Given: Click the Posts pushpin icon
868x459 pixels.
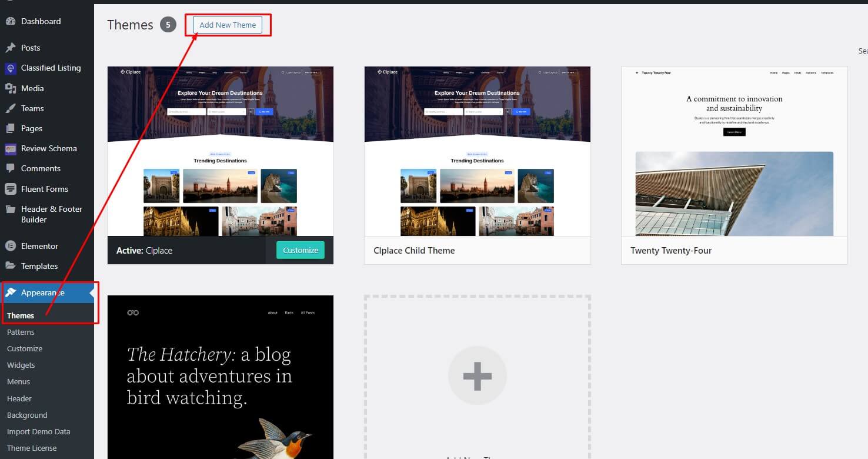Looking at the screenshot, I should click(11, 48).
